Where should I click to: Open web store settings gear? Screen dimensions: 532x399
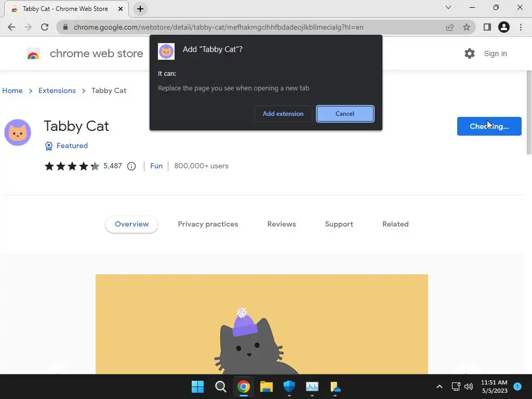point(470,54)
